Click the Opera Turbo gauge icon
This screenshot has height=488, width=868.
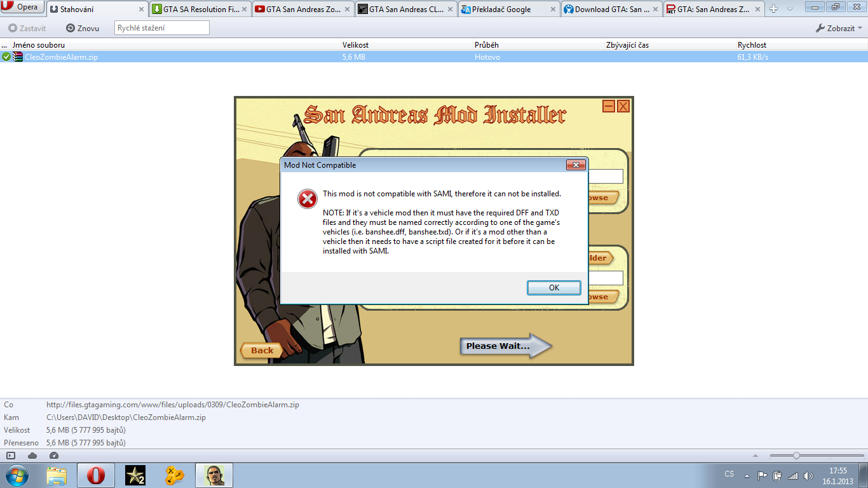coord(54,456)
